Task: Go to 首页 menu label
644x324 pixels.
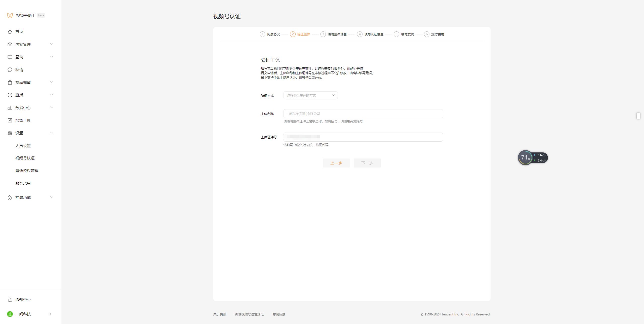Action: coord(19,32)
